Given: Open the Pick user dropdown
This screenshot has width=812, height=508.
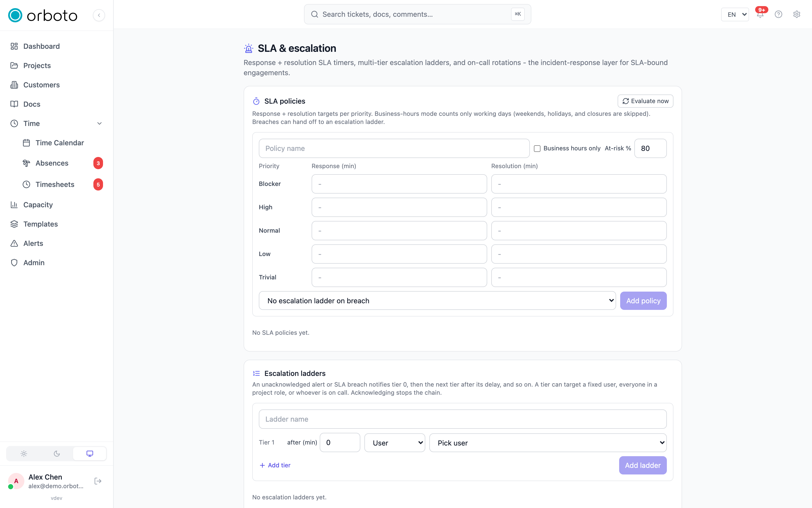Looking at the screenshot, I should click(548, 443).
